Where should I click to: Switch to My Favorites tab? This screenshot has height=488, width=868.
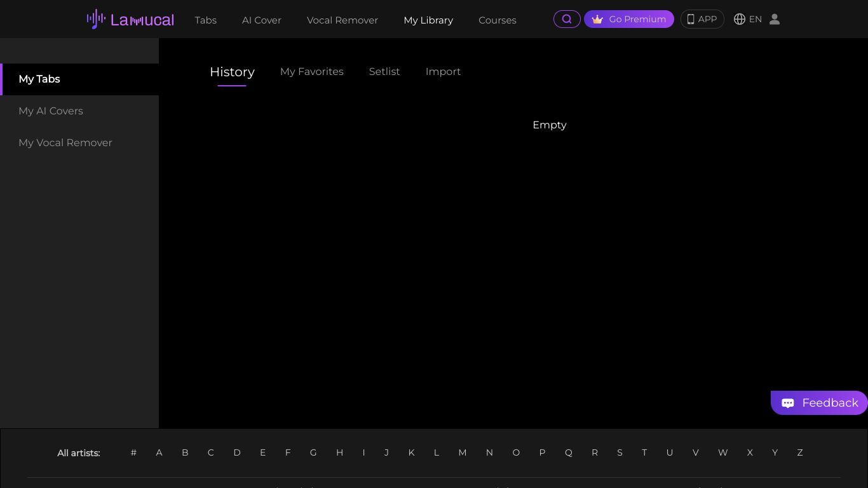pyautogui.click(x=312, y=72)
